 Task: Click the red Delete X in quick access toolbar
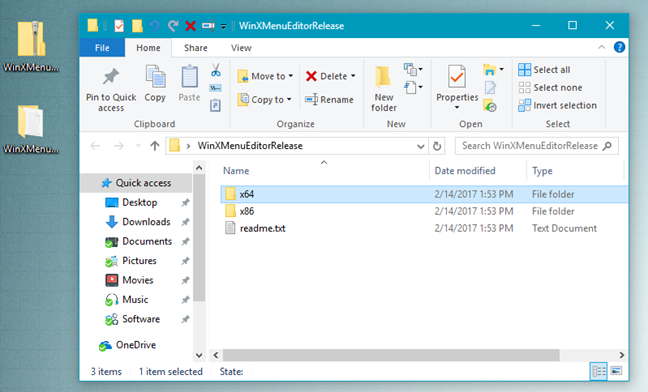coord(191,26)
